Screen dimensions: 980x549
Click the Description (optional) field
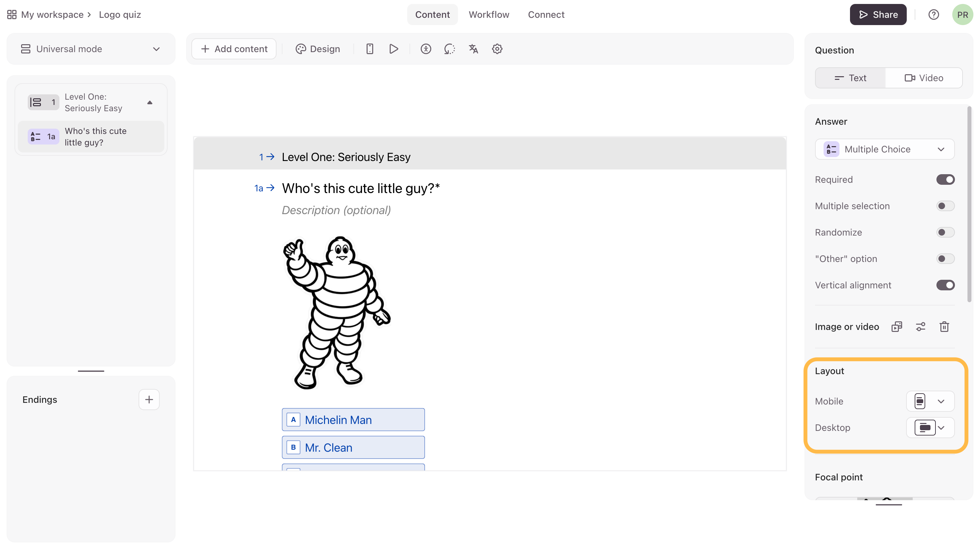[336, 210]
